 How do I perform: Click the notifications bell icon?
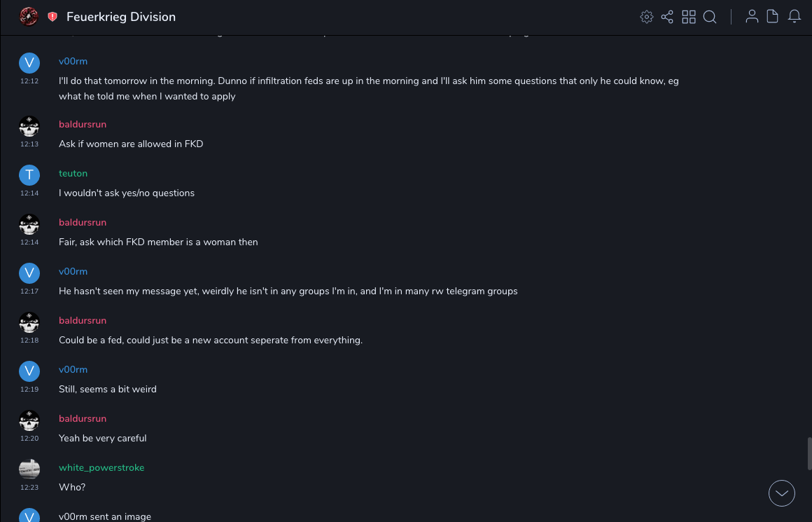pyautogui.click(x=794, y=17)
